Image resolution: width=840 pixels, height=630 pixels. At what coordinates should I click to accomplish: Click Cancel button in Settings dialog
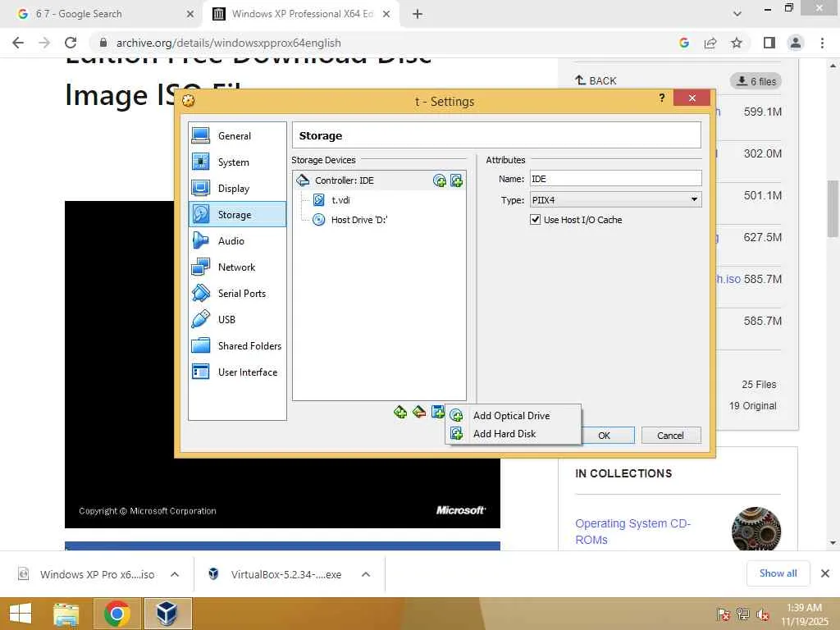pos(671,436)
